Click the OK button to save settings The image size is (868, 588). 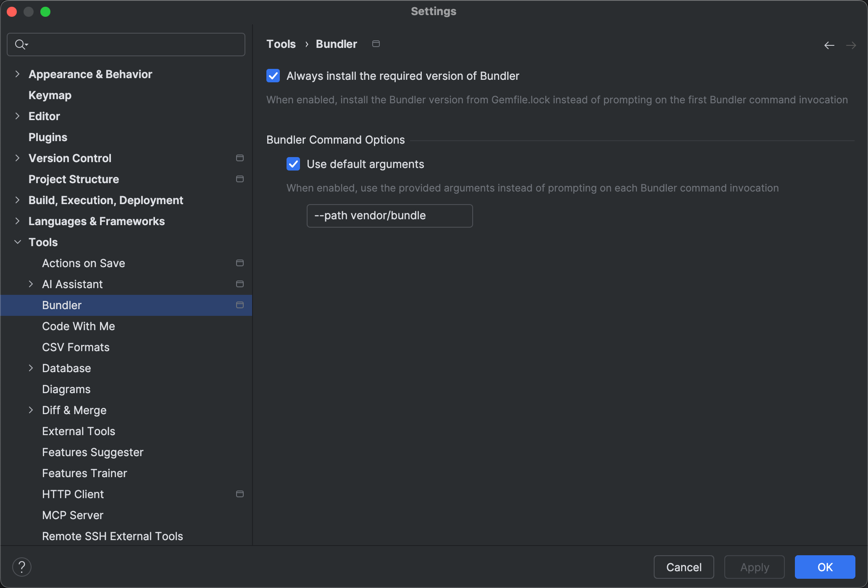coord(824,567)
